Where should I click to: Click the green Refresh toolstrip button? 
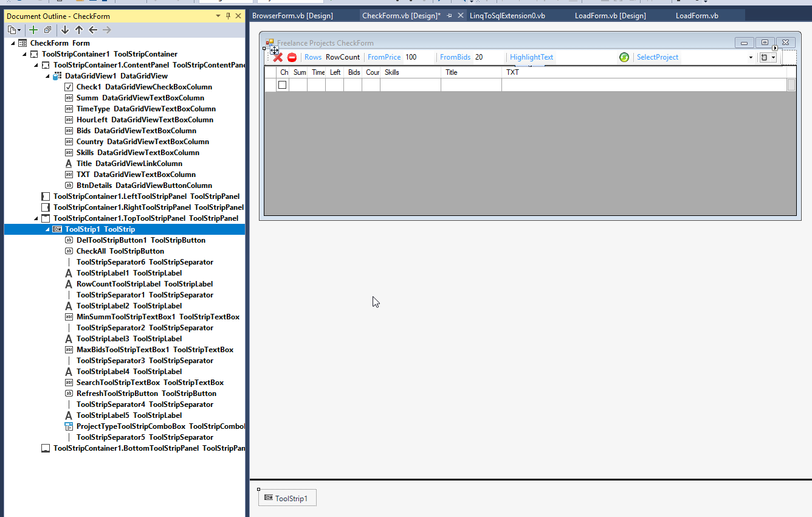pos(624,57)
